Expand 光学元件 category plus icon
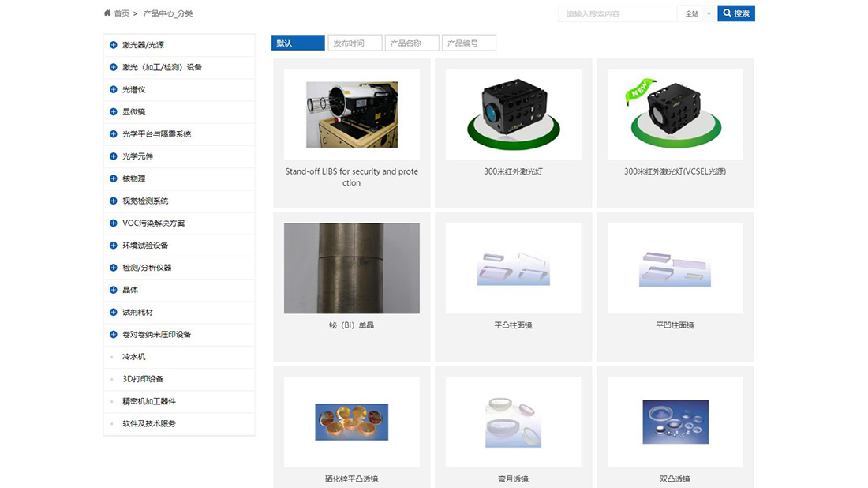 tap(114, 156)
